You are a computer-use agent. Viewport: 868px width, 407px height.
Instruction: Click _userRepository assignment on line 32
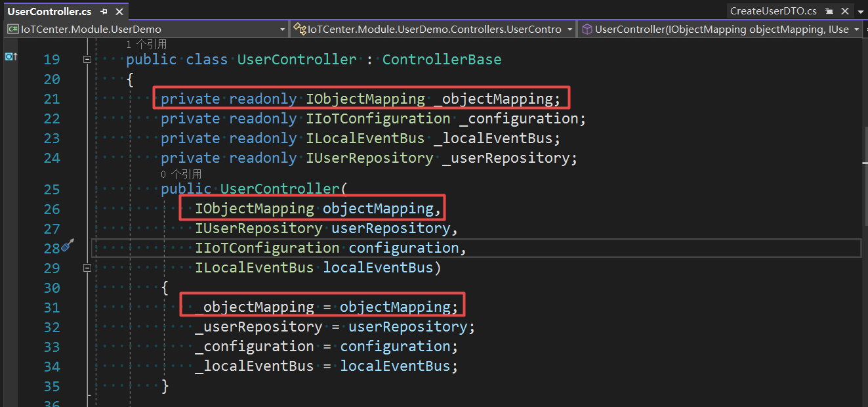(x=258, y=328)
